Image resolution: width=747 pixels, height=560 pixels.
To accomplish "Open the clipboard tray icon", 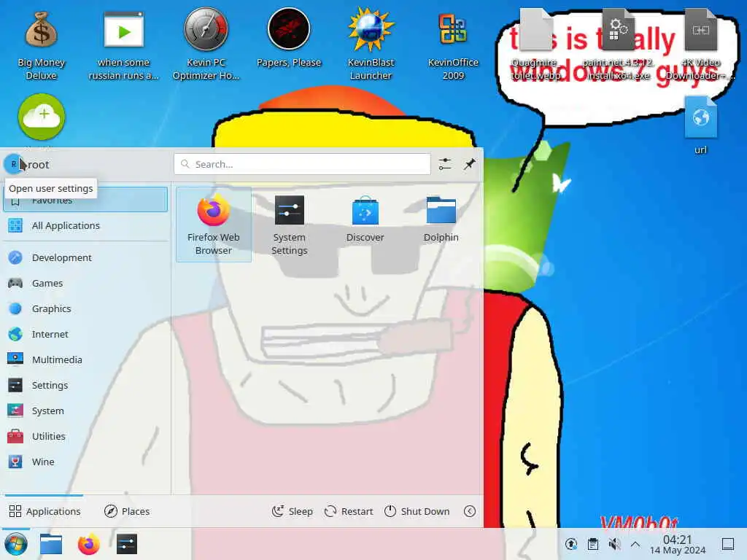I will point(592,544).
